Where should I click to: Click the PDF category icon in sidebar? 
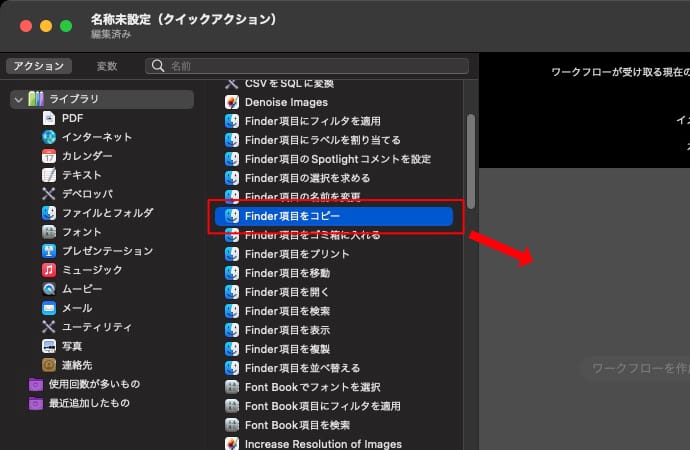pos(49,118)
